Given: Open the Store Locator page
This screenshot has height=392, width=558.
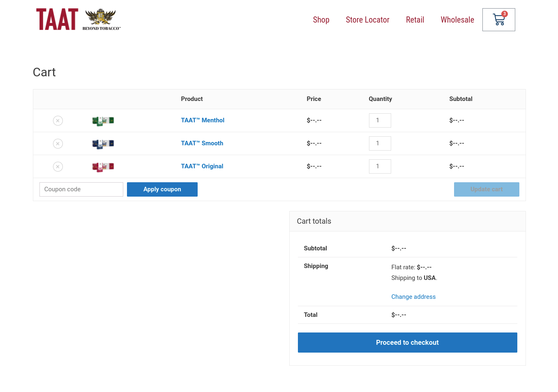Looking at the screenshot, I should [x=367, y=20].
